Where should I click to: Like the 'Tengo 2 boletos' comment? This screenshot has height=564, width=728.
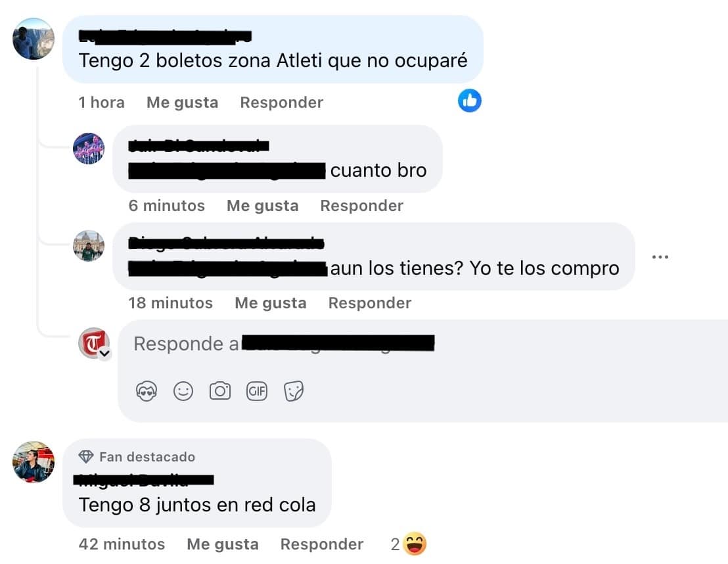tap(183, 102)
